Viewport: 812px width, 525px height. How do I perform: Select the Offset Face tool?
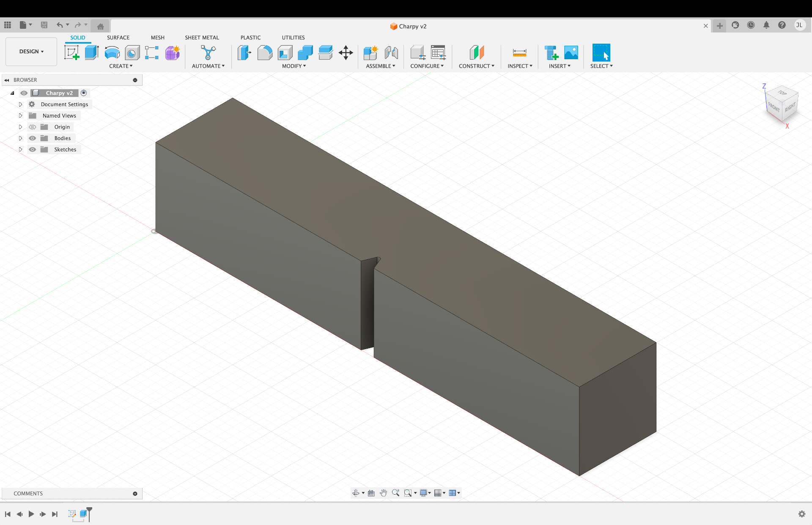pyautogui.click(x=326, y=53)
